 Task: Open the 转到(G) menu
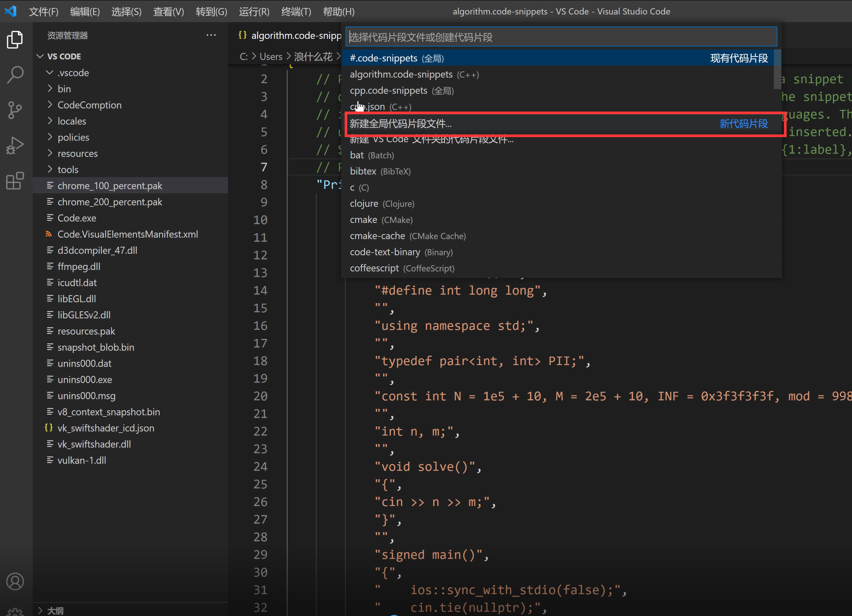click(x=211, y=12)
